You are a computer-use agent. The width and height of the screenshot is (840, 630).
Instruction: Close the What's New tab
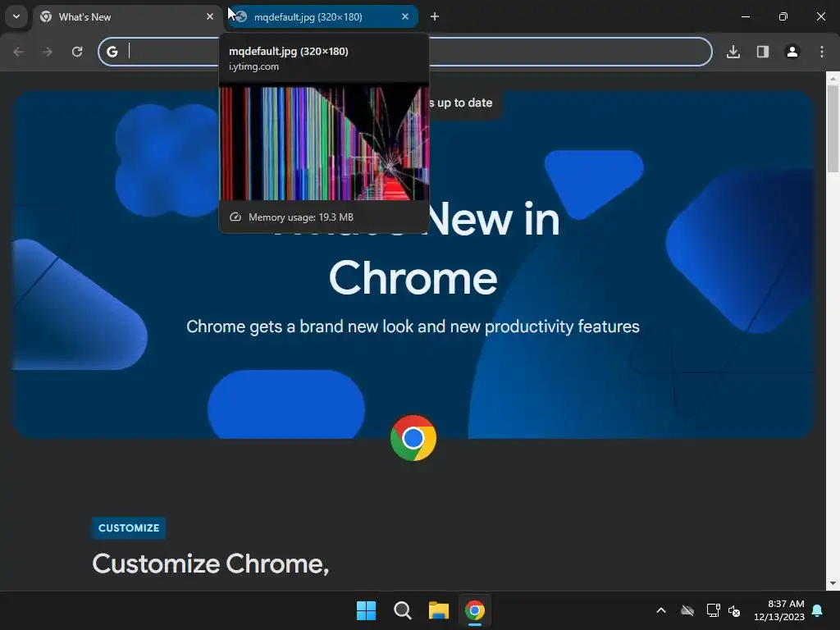(209, 16)
